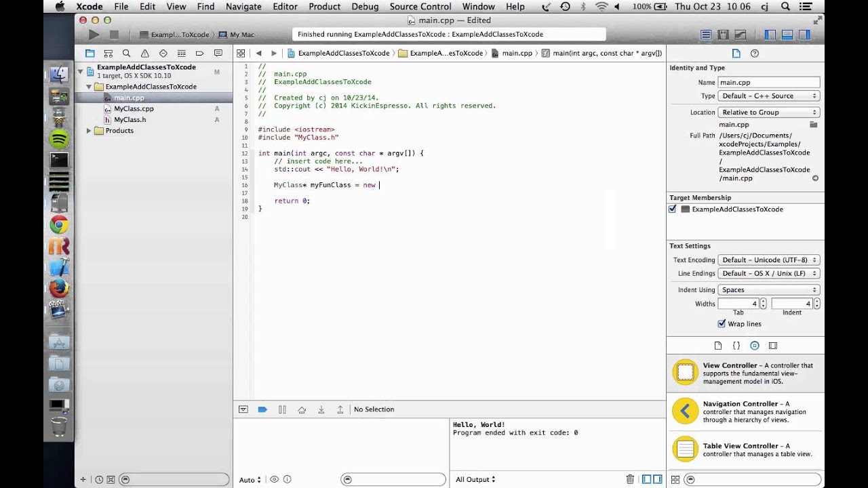Click the Step into debug icon
The image size is (868, 488).
point(321,409)
